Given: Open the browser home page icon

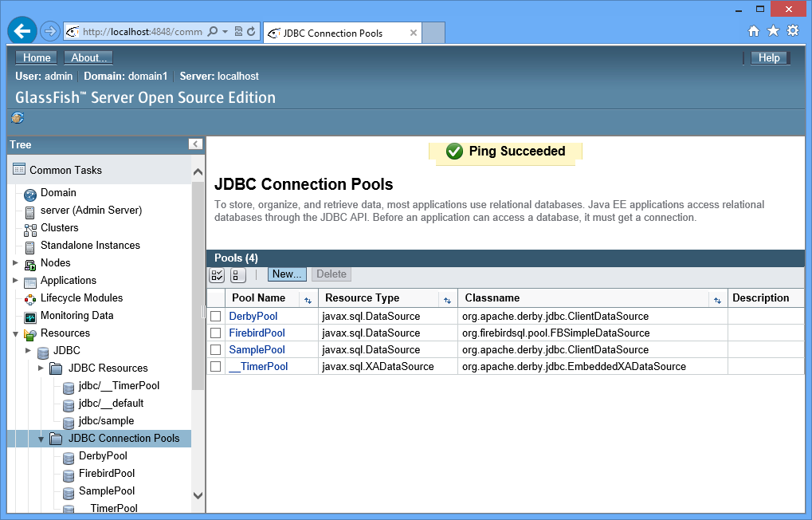Looking at the screenshot, I should point(754,31).
